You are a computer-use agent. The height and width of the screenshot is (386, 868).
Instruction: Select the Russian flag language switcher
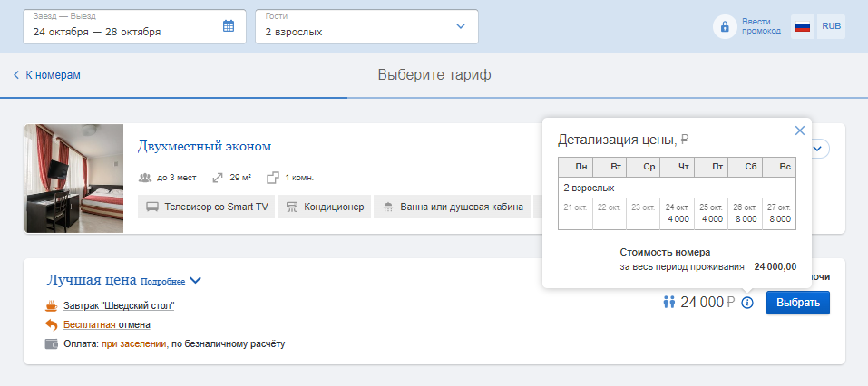(x=803, y=26)
